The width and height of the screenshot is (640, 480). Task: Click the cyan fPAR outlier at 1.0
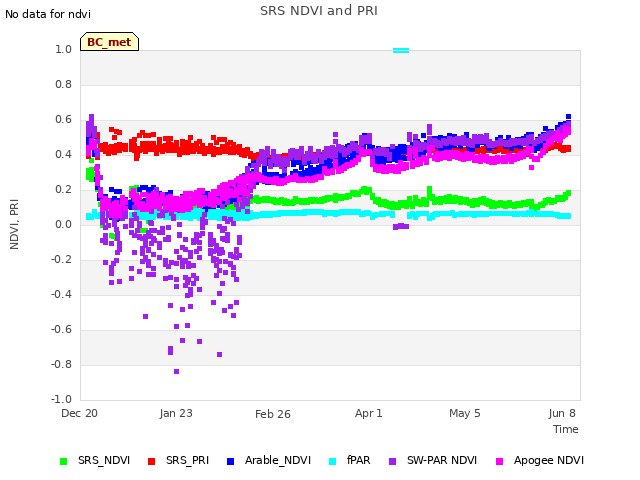(401, 50)
